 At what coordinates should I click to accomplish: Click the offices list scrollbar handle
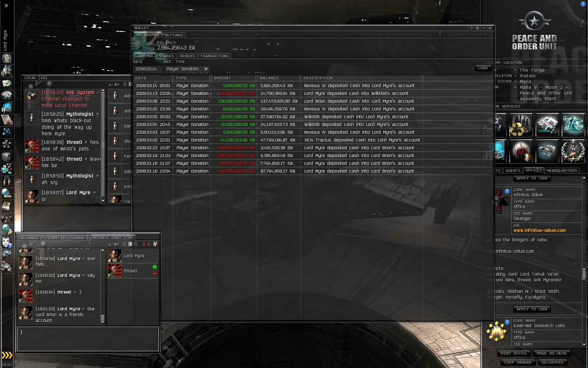pos(584,274)
